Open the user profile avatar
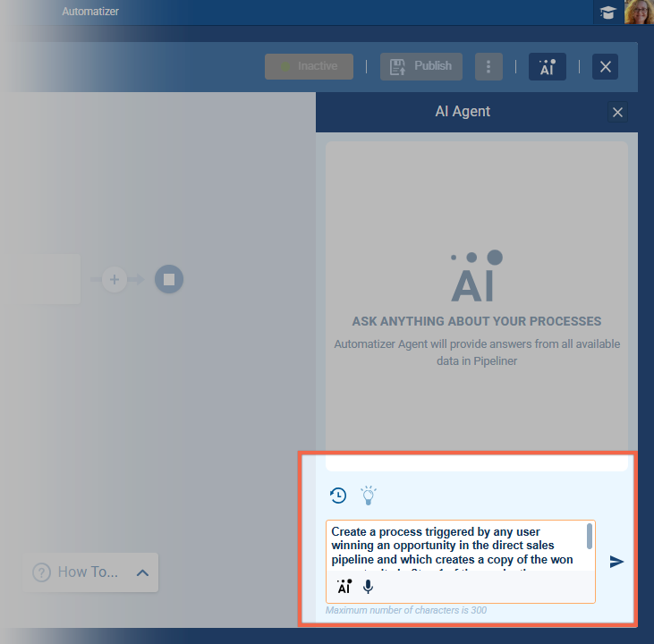The height and width of the screenshot is (644, 654). click(x=639, y=12)
